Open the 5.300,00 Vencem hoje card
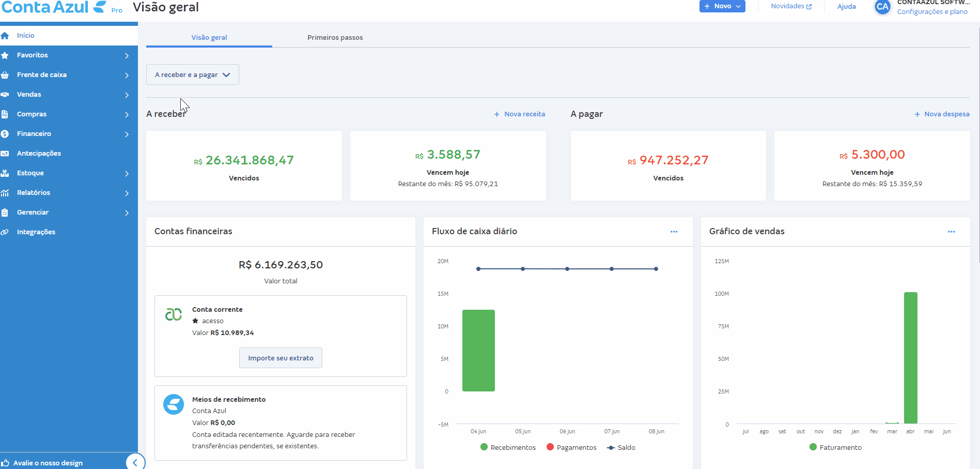 (872, 165)
